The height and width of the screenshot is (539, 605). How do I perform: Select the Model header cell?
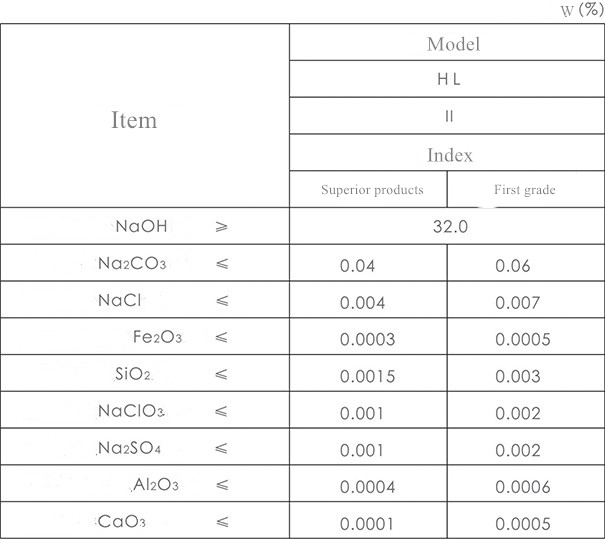point(453,43)
